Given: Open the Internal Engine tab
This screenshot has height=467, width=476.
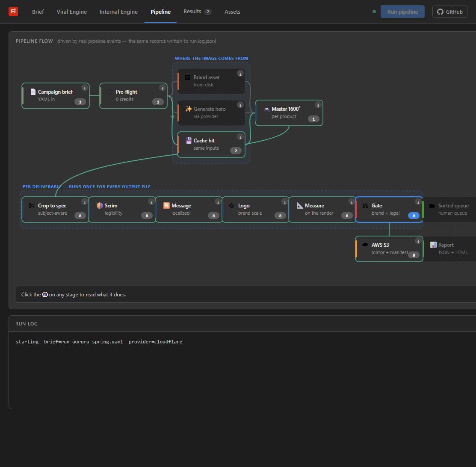Looking at the screenshot, I should 118,12.
